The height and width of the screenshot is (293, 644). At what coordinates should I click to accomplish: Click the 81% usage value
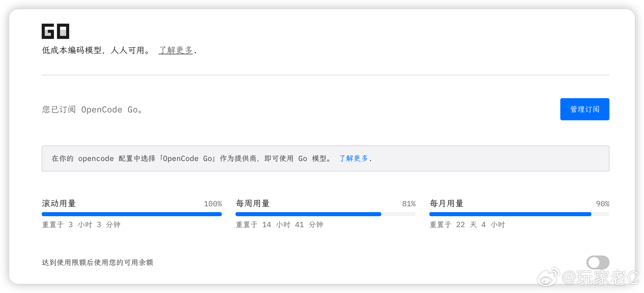pos(409,204)
